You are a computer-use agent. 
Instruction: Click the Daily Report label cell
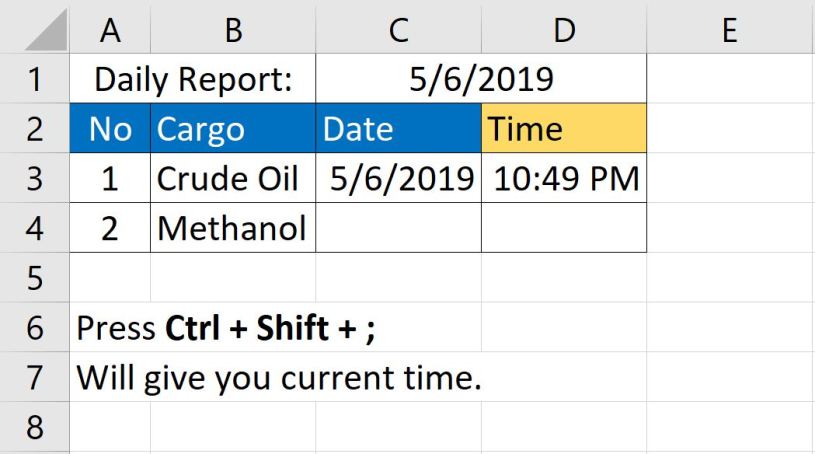pos(193,79)
